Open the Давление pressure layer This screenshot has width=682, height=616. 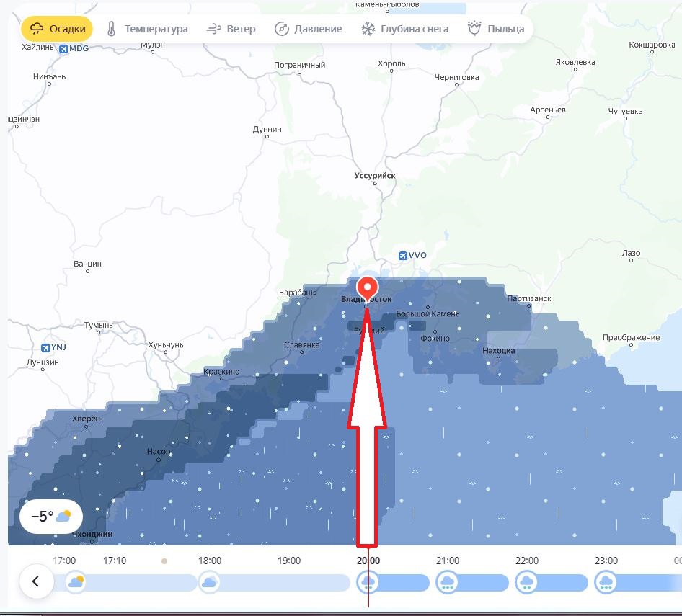(x=309, y=30)
